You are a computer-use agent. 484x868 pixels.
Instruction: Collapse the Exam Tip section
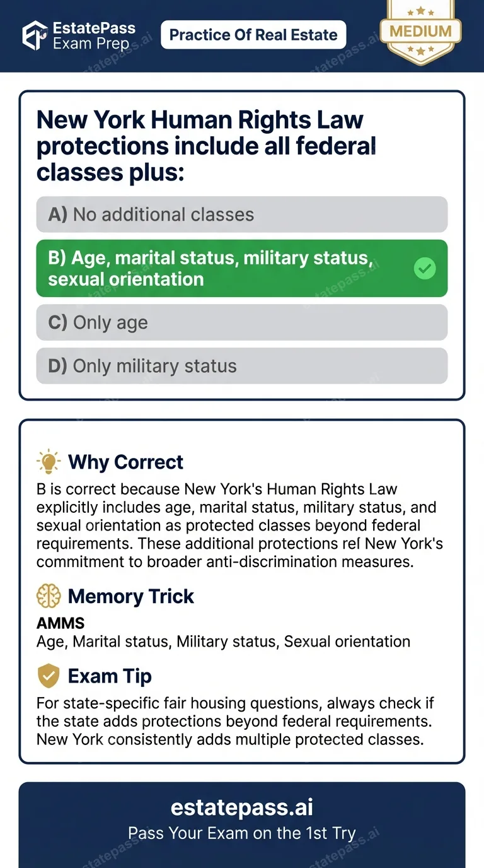(110, 676)
